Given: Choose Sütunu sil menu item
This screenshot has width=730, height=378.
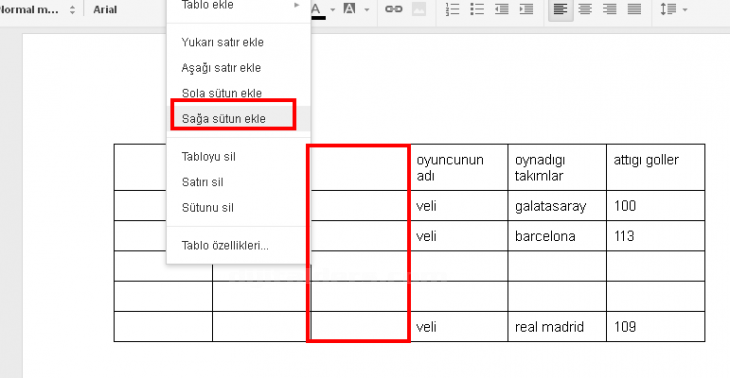Looking at the screenshot, I should click(x=239, y=208).
